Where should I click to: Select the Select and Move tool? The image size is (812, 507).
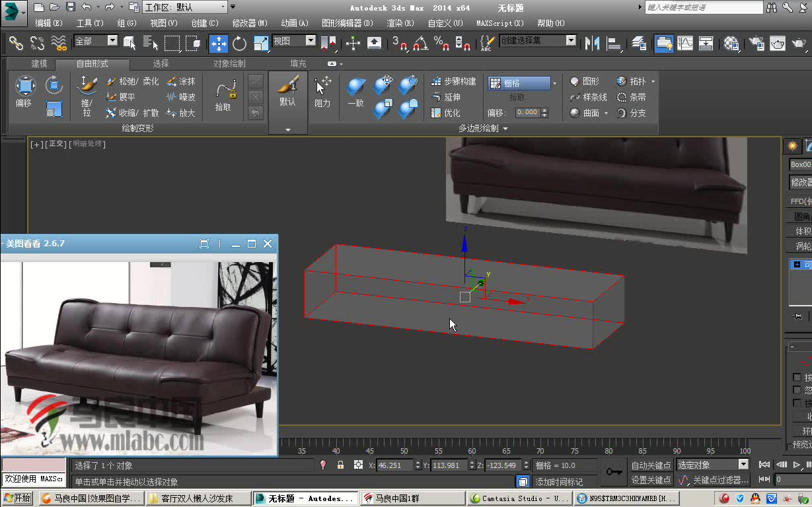218,43
